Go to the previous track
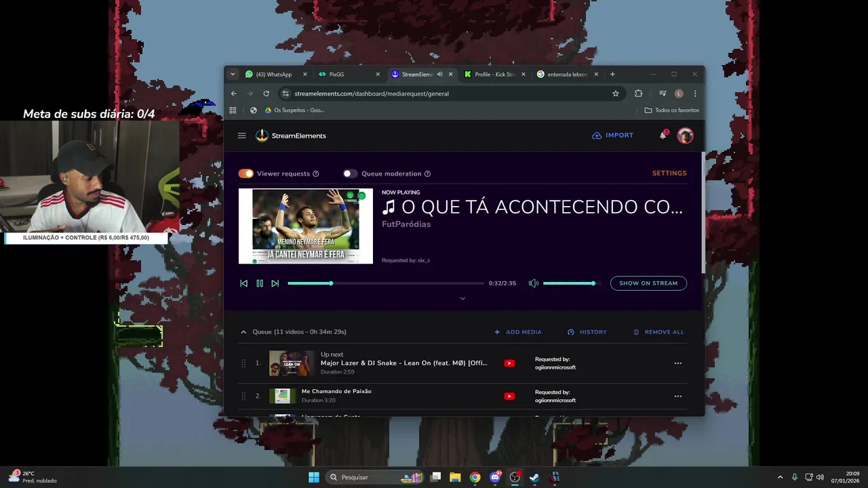 coord(243,283)
